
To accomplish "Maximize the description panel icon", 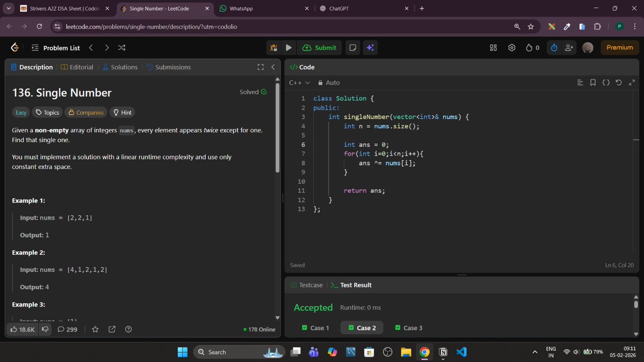I will (x=261, y=67).
